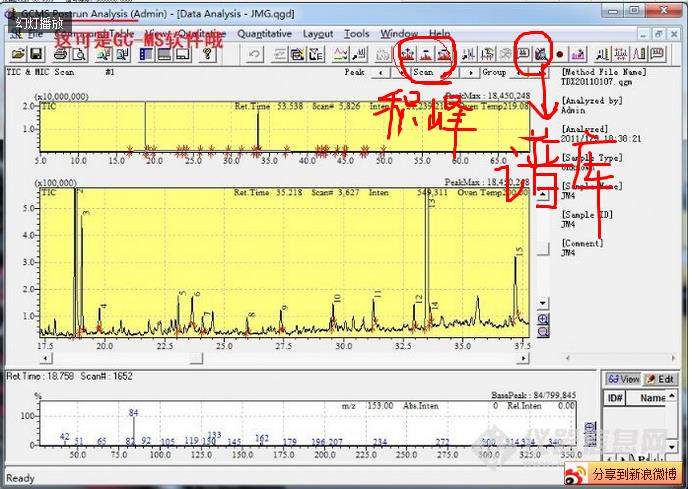Click the undo curved arrow icon
Image resolution: width=692 pixels, height=489 pixels.
click(254, 54)
